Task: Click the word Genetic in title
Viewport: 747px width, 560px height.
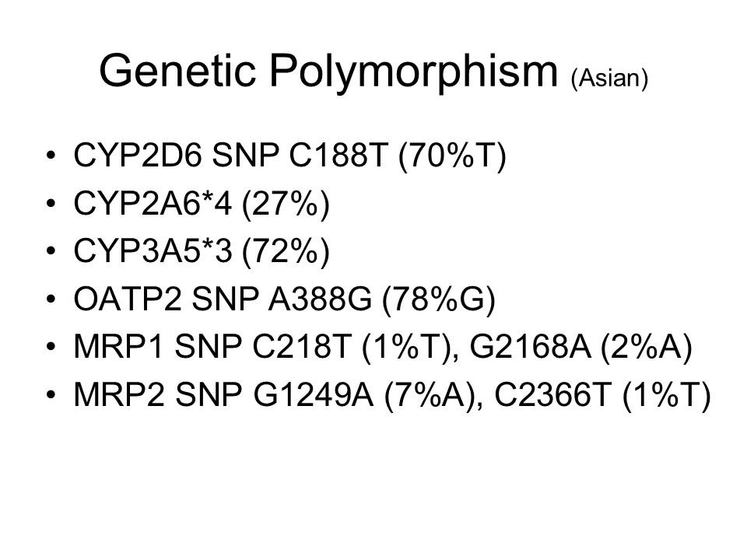Action: pyautogui.click(x=177, y=71)
